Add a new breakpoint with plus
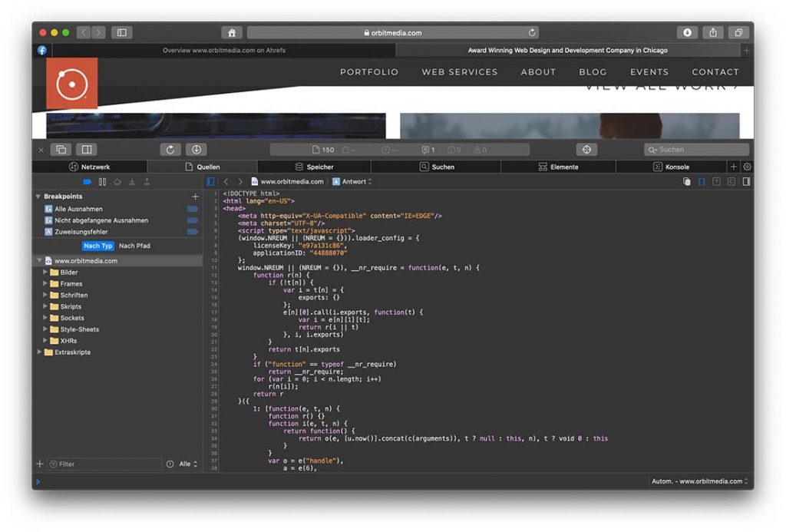 click(195, 197)
